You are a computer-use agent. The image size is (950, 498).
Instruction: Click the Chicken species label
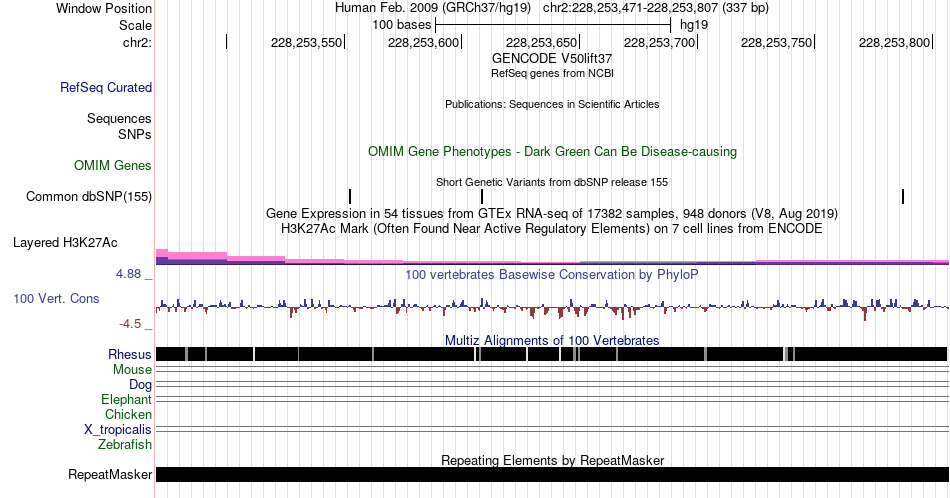(128, 414)
